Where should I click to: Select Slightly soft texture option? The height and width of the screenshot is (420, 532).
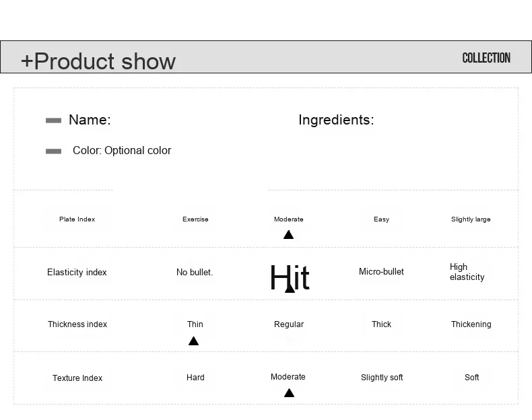click(382, 378)
